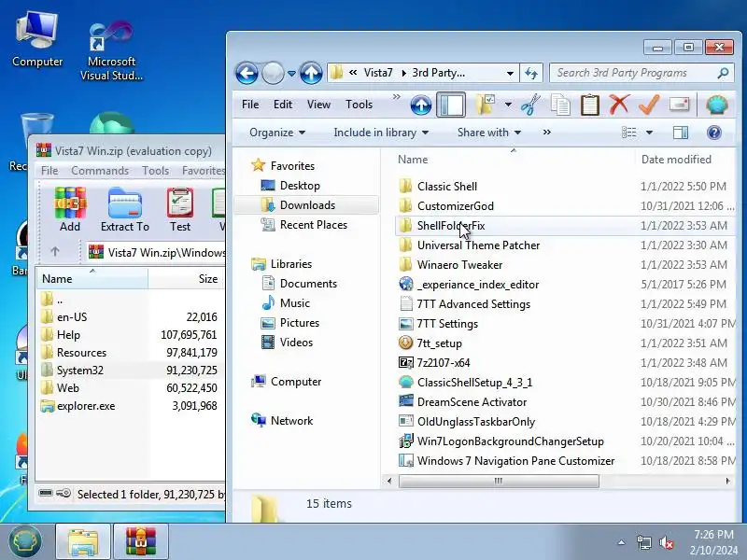
Task: Open the View menu in Explorer
Action: (318, 105)
